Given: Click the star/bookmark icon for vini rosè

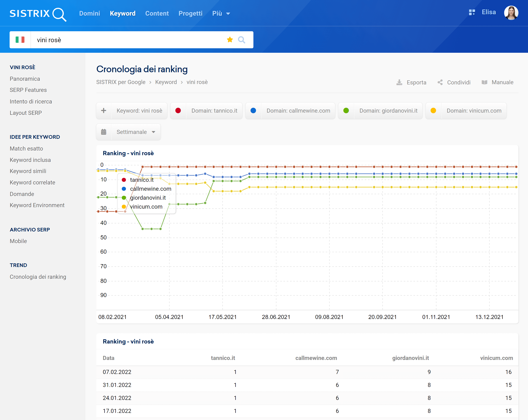Looking at the screenshot, I should [231, 40].
